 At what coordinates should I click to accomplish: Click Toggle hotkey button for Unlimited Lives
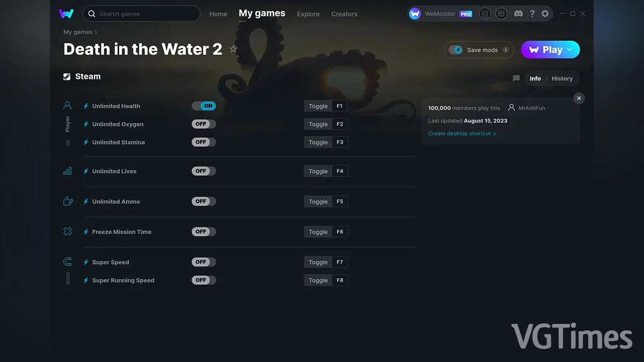(318, 171)
